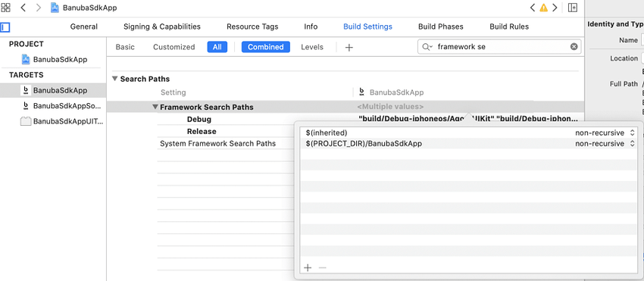
Task: Select the $(PROJECT_DIR)/BanubaSdkApp path entry
Action: click(364, 143)
